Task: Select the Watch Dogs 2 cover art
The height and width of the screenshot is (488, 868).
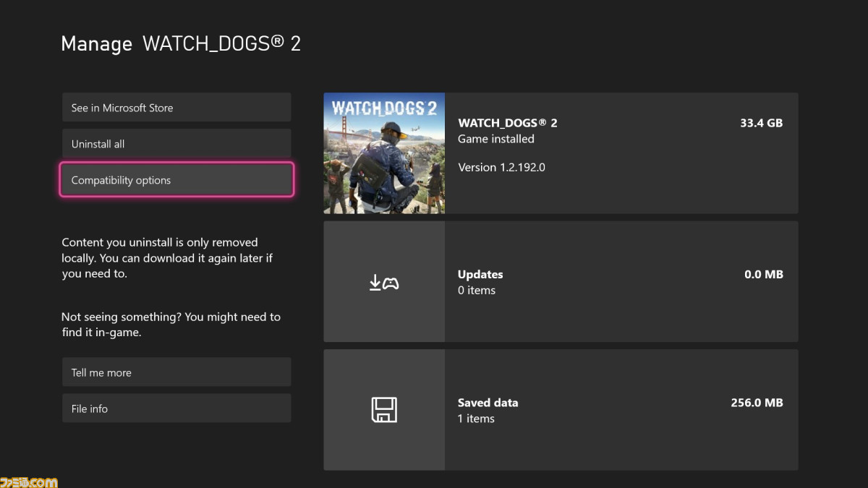Action: point(384,153)
